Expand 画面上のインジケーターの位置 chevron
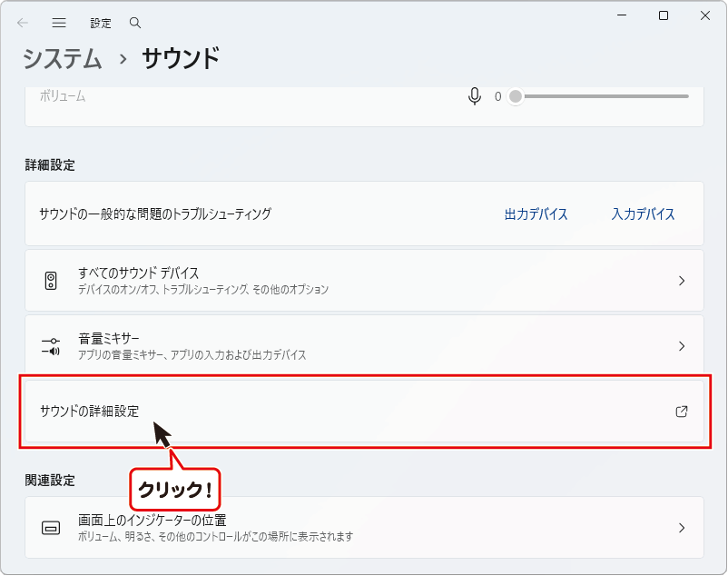The height and width of the screenshot is (576, 728). click(x=682, y=528)
